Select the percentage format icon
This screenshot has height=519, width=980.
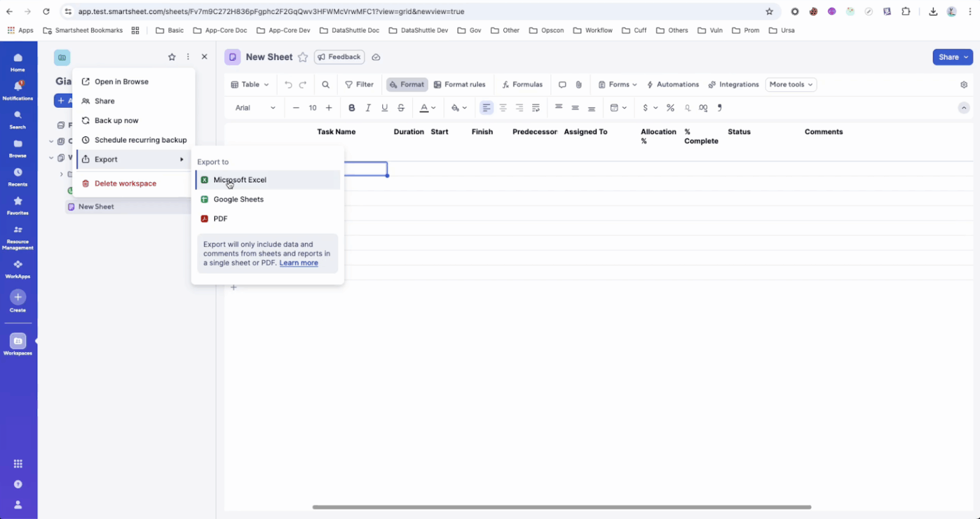pyautogui.click(x=670, y=108)
